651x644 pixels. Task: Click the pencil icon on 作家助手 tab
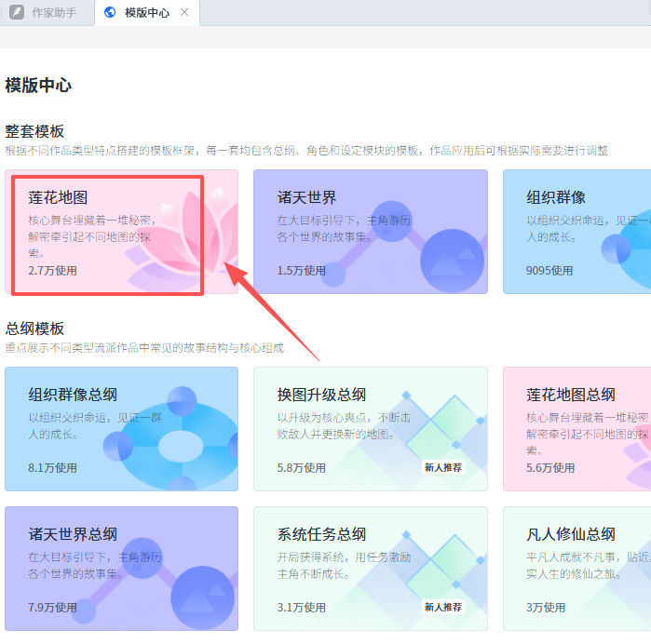pyautogui.click(x=17, y=13)
